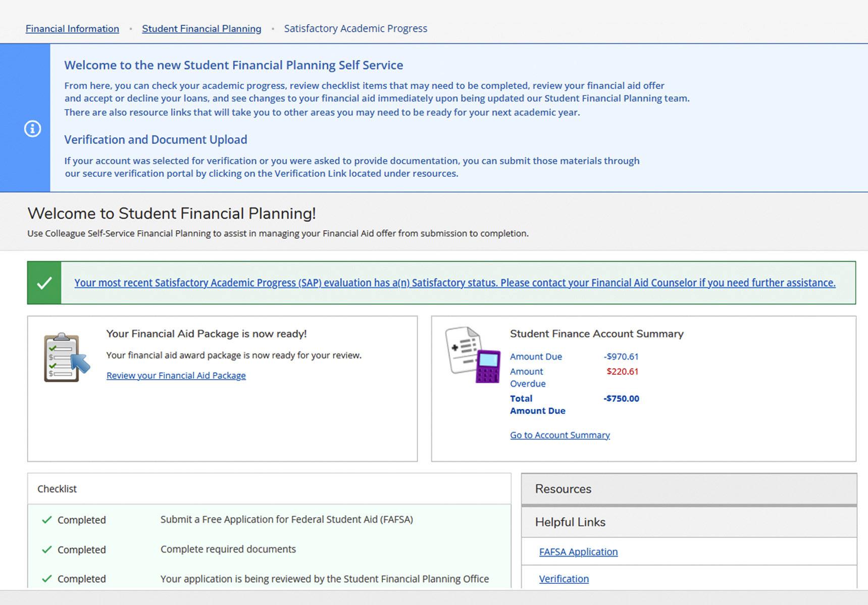Viewport: 868px width, 605px height.
Task: Click the calculator Account Summary icon
Action: coord(473,355)
